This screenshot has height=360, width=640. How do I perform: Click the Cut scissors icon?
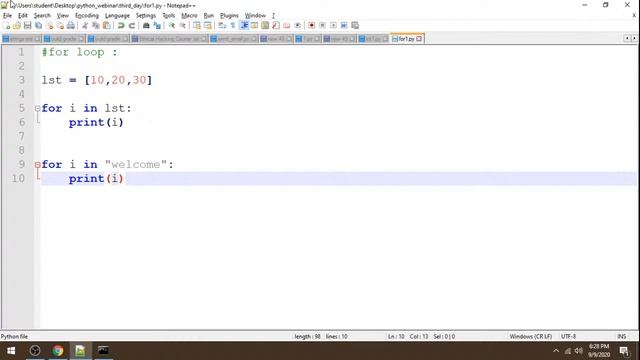[x=85, y=25]
